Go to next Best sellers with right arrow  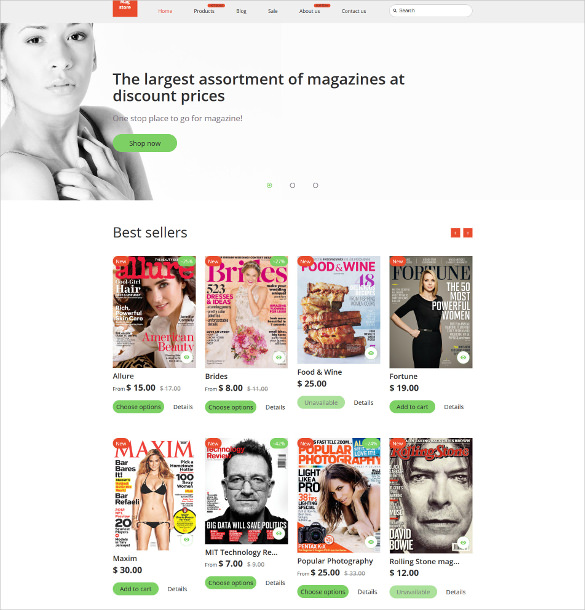pyautogui.click(x=468, y=233)
